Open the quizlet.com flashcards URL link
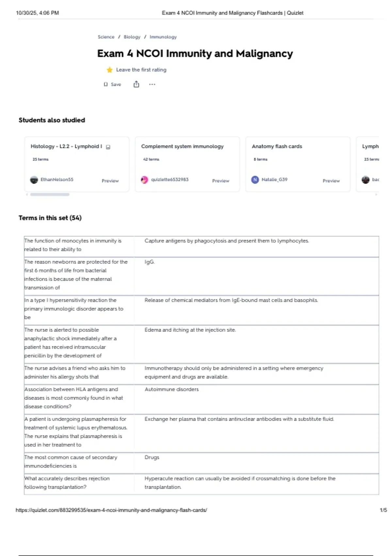392x556 pixels. (x=111, y=510)
